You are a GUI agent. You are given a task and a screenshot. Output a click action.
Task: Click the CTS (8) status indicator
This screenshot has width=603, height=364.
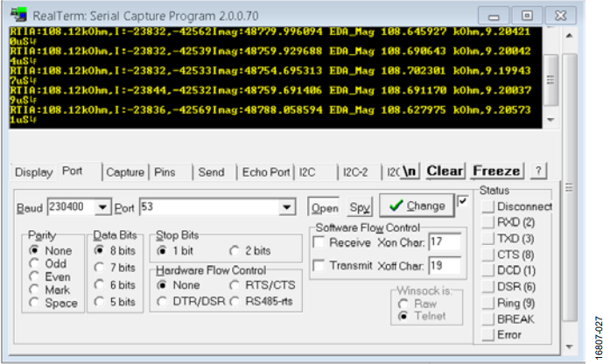click(x=488, y=255)
